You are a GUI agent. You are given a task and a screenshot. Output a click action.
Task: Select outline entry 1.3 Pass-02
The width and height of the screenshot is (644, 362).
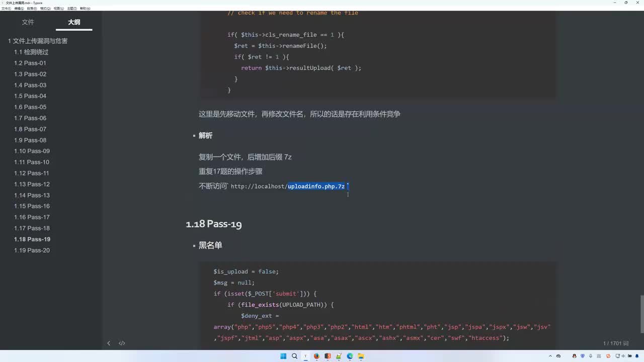pyautogui.click(x=30, y=74)
